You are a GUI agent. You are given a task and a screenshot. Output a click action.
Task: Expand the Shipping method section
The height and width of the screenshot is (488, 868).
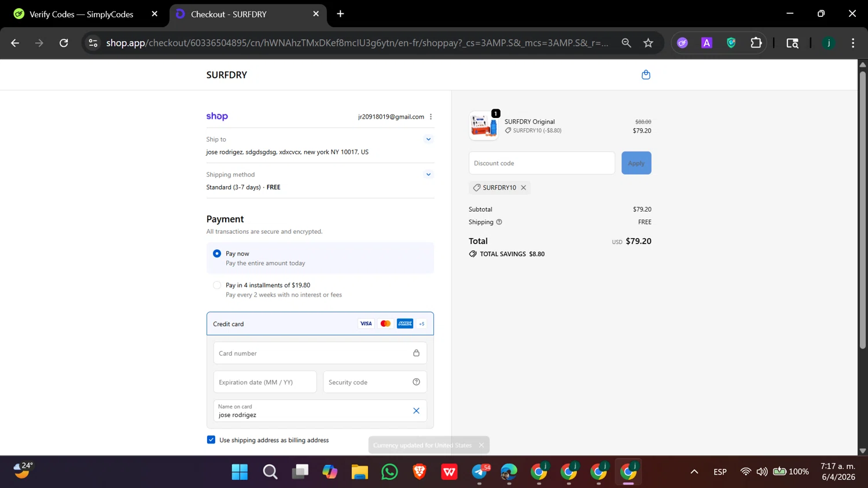[428, 175]
